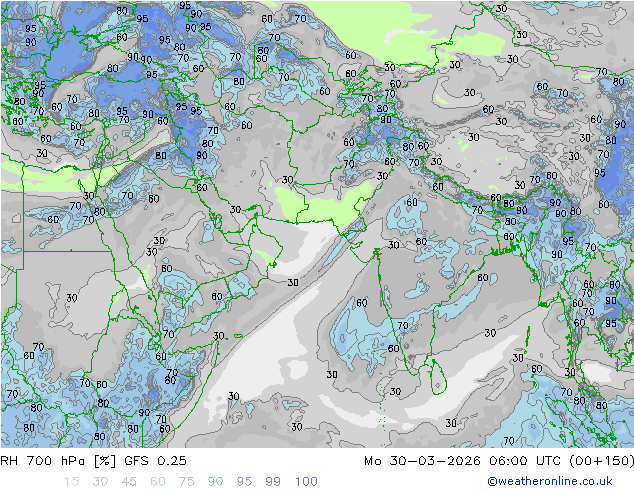Click the legend value 75 in the color scale
634x490 pixels.
point(187,482)
